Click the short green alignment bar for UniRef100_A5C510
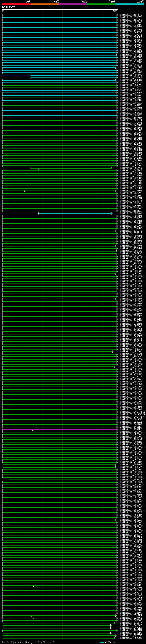The image size is (146, 644). [x=71, y=168]
